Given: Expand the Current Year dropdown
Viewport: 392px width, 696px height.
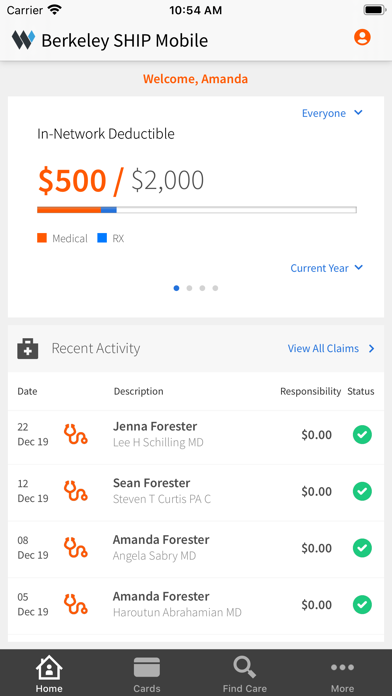Looking at the screenshot, I should point(326,268).
